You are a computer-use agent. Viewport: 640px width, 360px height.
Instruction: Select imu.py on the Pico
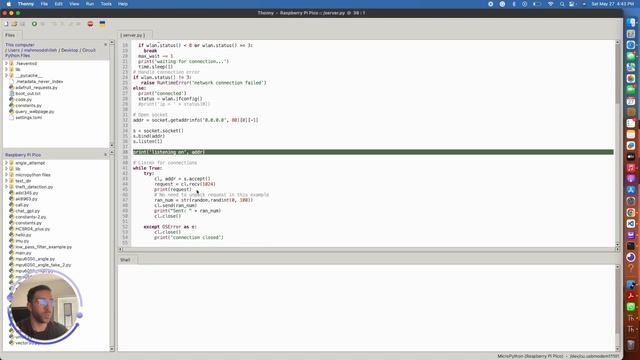pyautogui.click(x=22, y=241)
